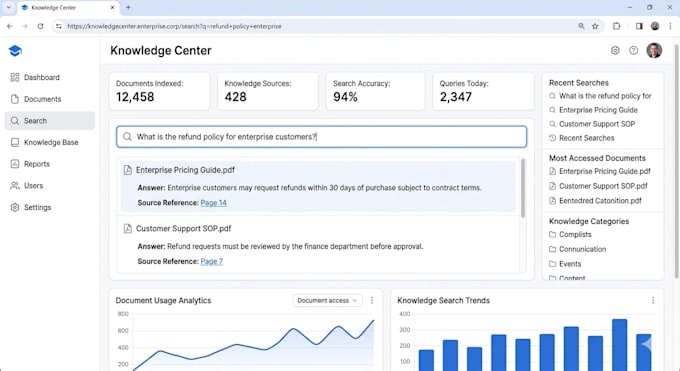
Task: Click the search results vertical scrollbar
Action: coord(523,188)
